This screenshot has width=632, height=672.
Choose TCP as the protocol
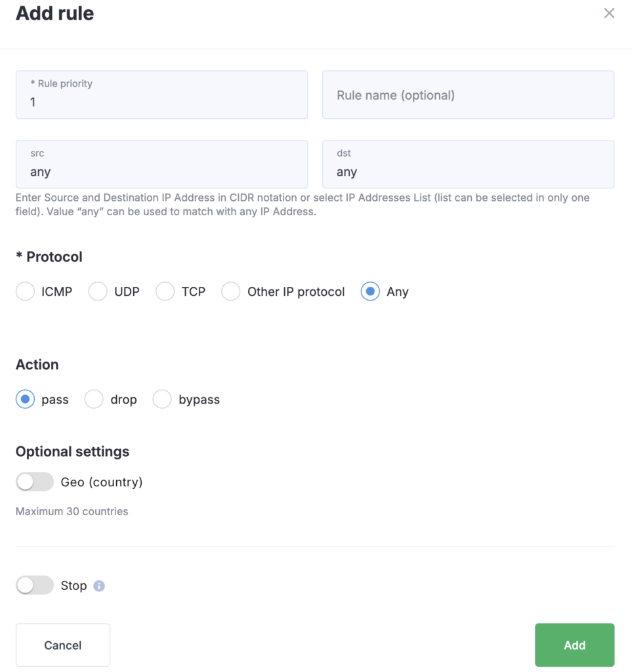tap(165, 292)
